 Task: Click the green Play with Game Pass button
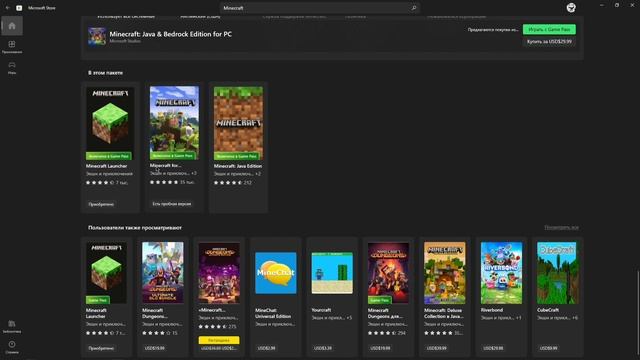549,29
